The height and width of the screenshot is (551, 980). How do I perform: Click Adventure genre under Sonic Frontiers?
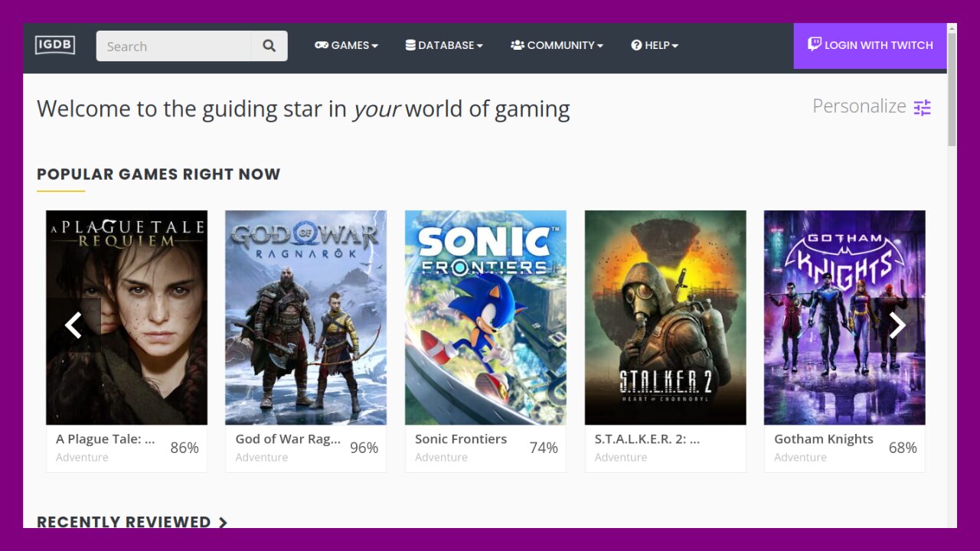coord(441,458)
